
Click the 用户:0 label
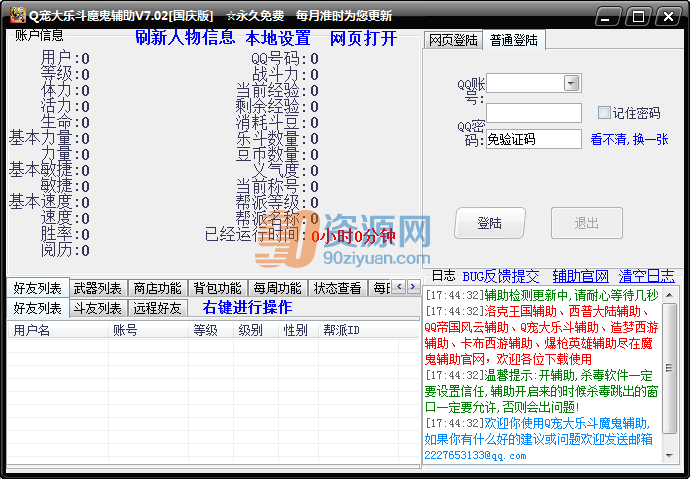(x=65, y=58)
